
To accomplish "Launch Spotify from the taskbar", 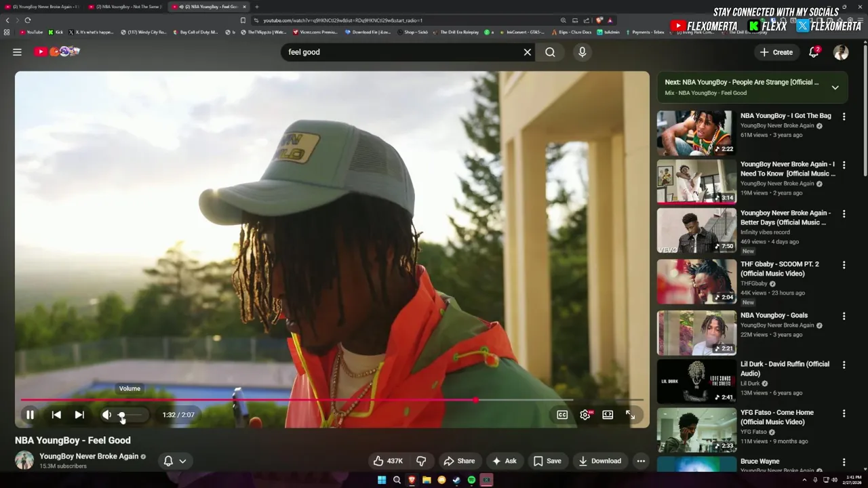I will click(471, 480).
